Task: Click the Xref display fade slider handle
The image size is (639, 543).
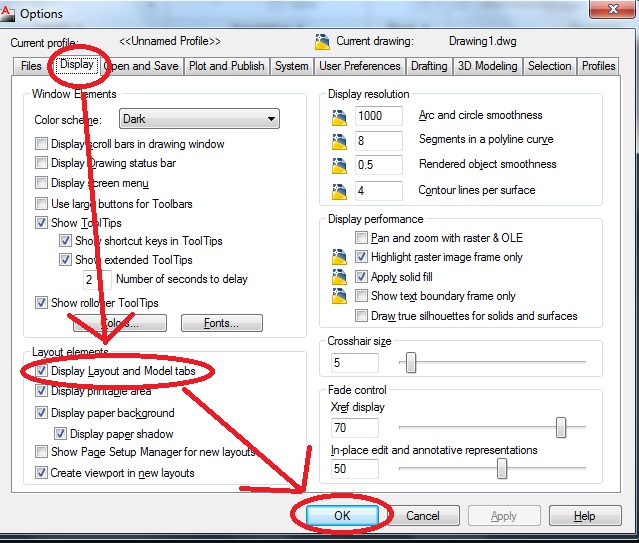Action: [561, 428]
